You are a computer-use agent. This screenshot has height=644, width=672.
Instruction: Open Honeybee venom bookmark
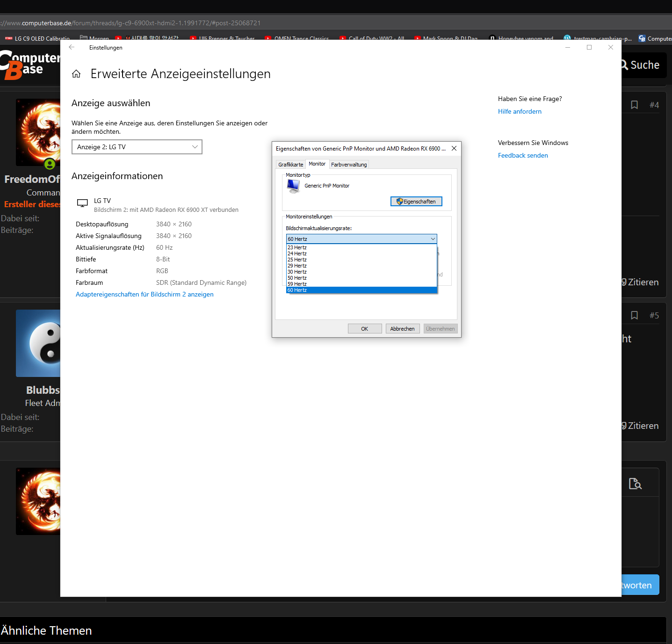point(521,38)
